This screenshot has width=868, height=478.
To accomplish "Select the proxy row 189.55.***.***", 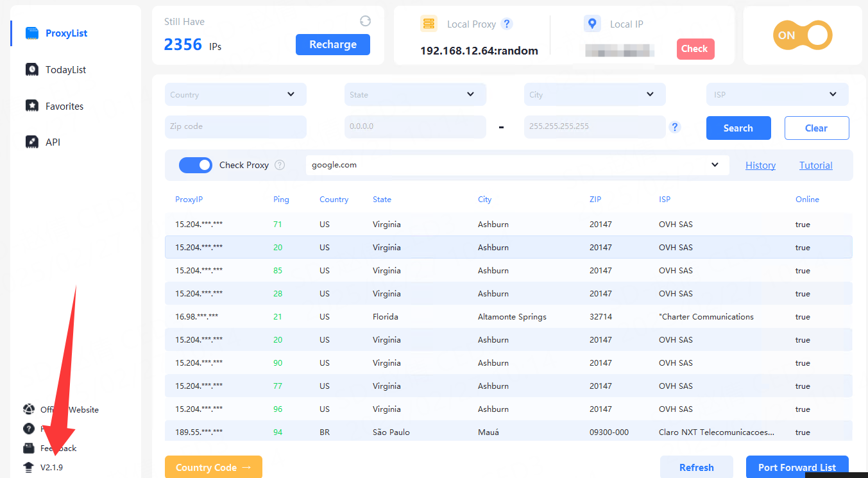I will pos(509,431).
